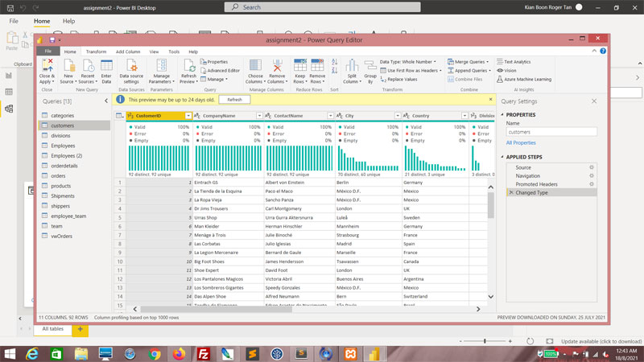Screen dimensions: 644x362
Task: Switch to the Tools tab
Action: tap(174, 51)
